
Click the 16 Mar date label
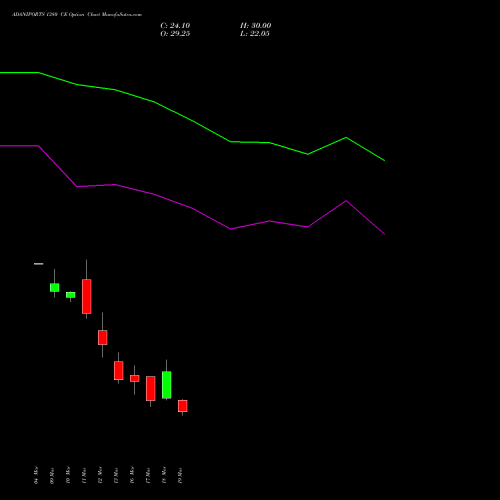tap(132, 475)
